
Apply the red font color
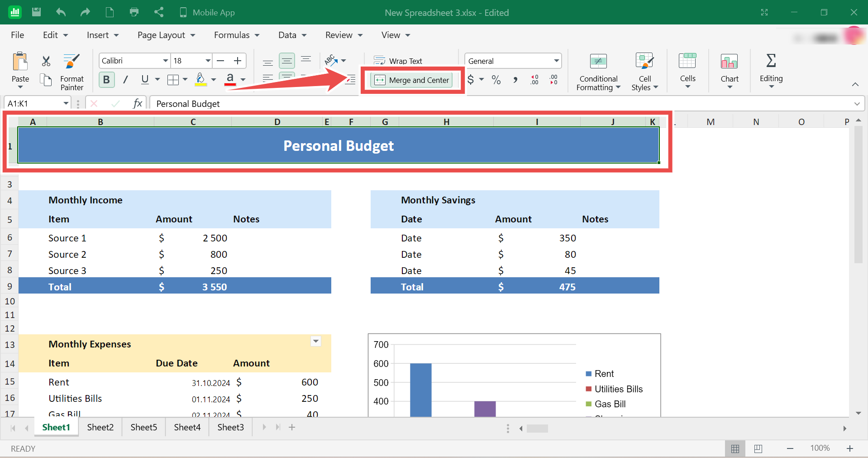point(230,80)
